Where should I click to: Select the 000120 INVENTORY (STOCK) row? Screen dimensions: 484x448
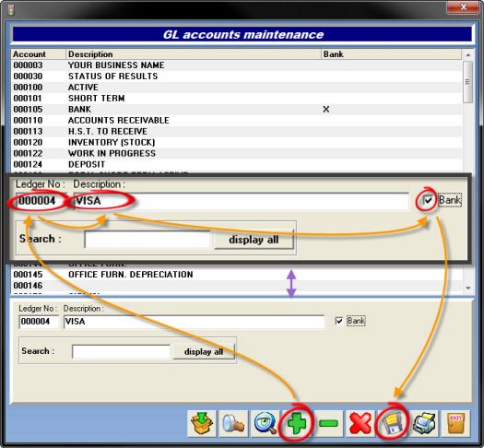(x=236, y=143)
